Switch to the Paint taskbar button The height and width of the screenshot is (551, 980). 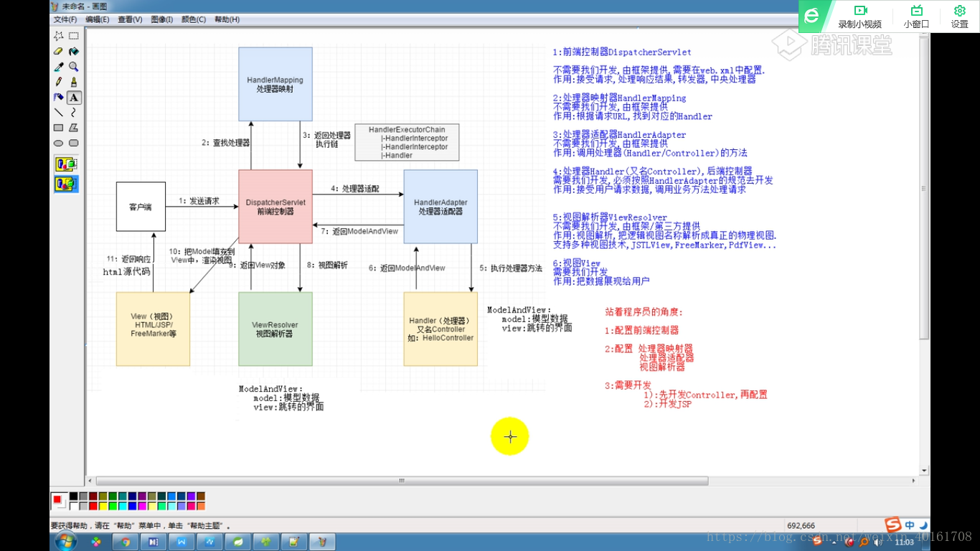click(x=322, y=542)
